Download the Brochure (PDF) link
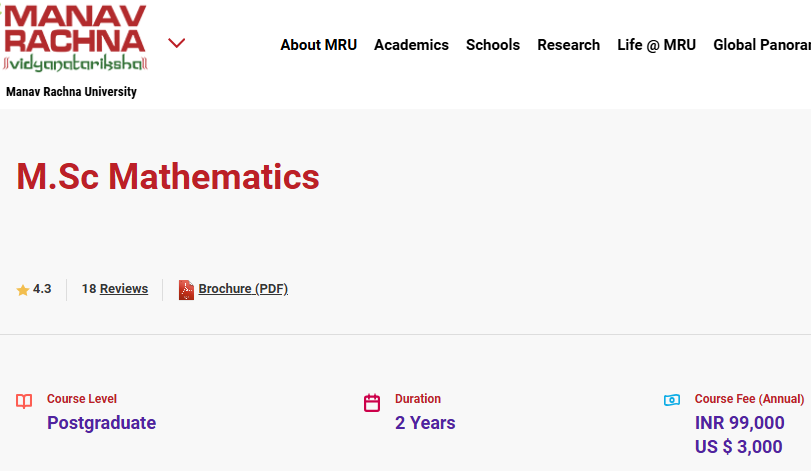 (243, 289)
